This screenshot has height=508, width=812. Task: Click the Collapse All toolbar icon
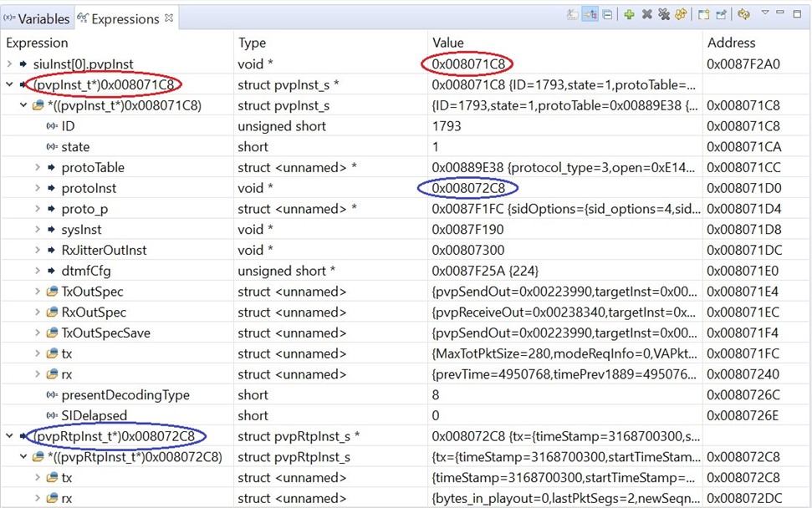coord(607,14)
